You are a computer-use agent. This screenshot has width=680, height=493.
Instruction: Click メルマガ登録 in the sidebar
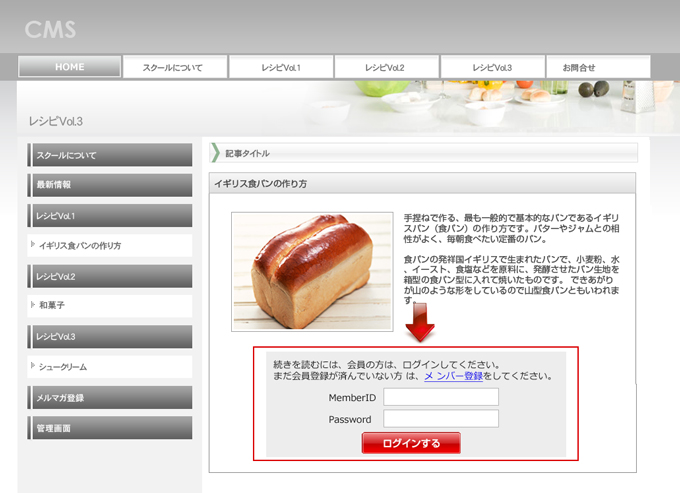tap(110, 398)
